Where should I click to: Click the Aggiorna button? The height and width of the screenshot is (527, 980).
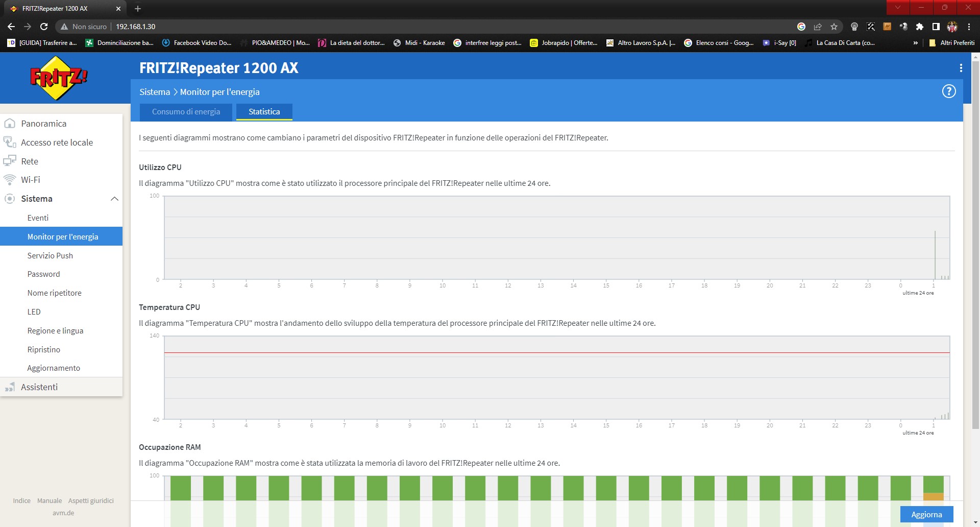coord(926,514)
